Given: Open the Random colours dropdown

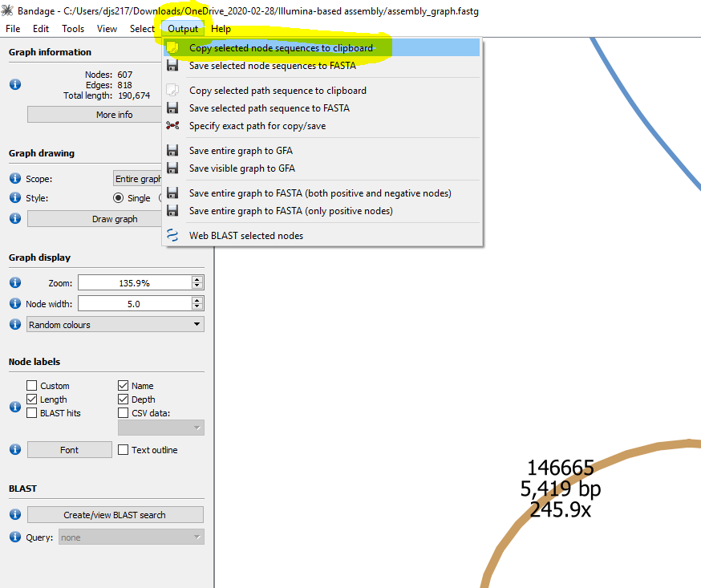Looking at the screenshot, I should coord(115,325).
